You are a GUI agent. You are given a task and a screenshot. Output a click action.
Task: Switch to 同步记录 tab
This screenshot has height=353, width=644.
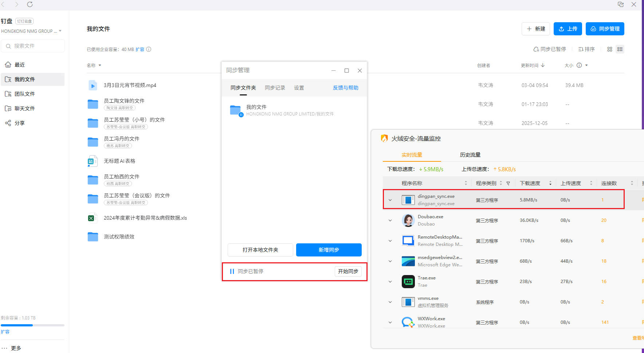[x=275, y=88]
